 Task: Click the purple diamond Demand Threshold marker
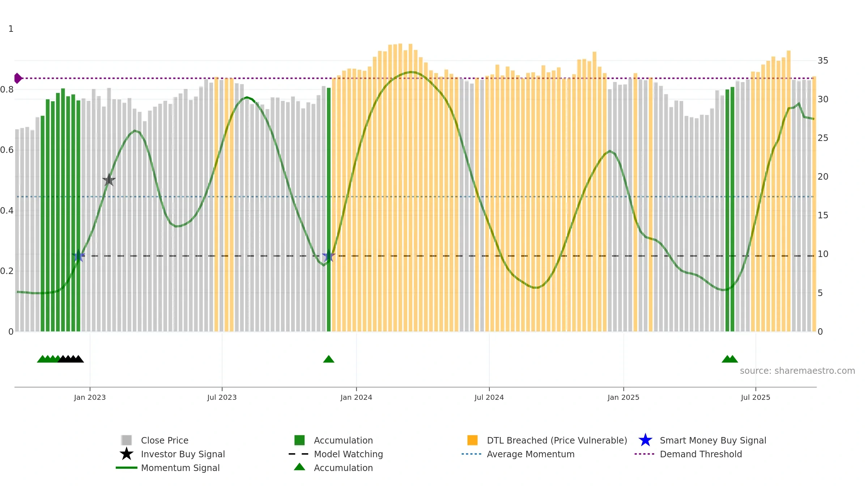[x=18, y=78]
